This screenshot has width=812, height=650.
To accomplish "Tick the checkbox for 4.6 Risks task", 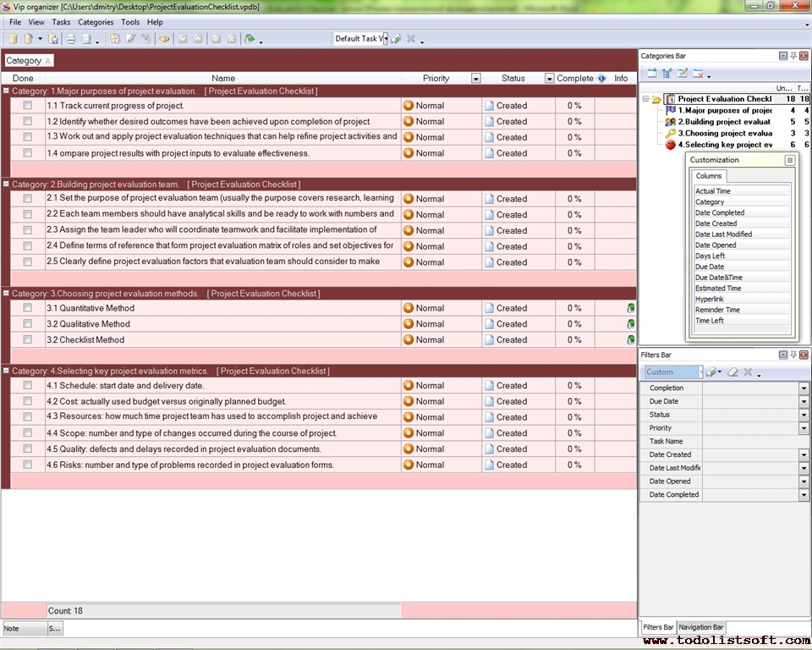I will click(x=28, y=465).
